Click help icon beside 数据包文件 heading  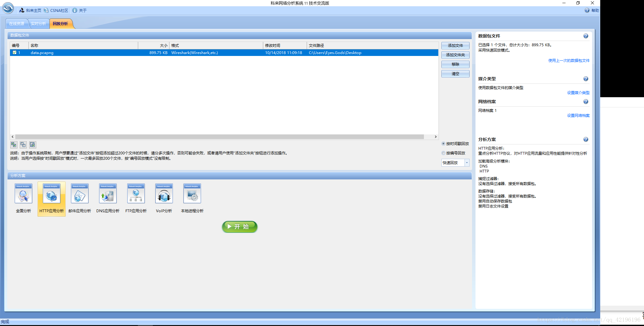pos(586,36)
